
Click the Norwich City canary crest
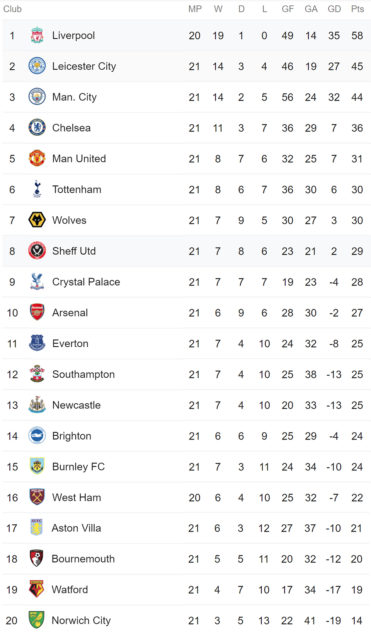click(x=36, y=620)
